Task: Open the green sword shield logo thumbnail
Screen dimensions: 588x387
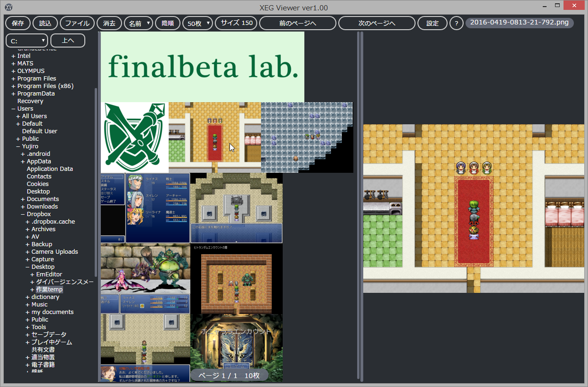Action: coord(135,137)
